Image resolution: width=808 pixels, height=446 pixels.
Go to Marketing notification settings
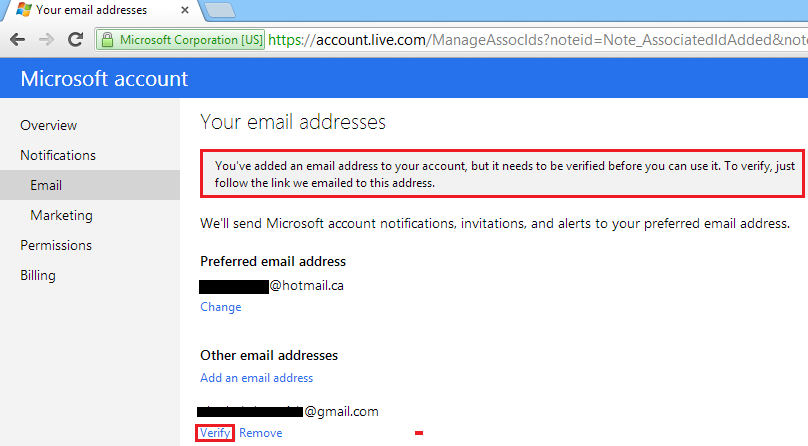point(61,215)
